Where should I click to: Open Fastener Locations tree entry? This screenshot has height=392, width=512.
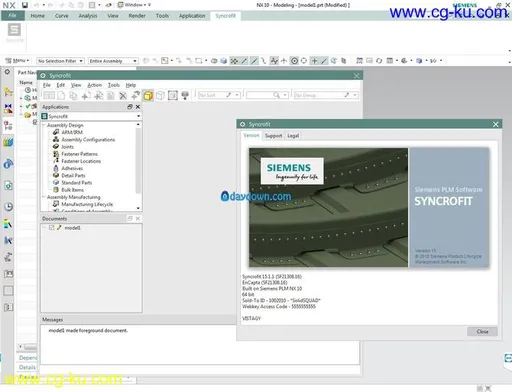pyautogui.click(x=81, y=161)
